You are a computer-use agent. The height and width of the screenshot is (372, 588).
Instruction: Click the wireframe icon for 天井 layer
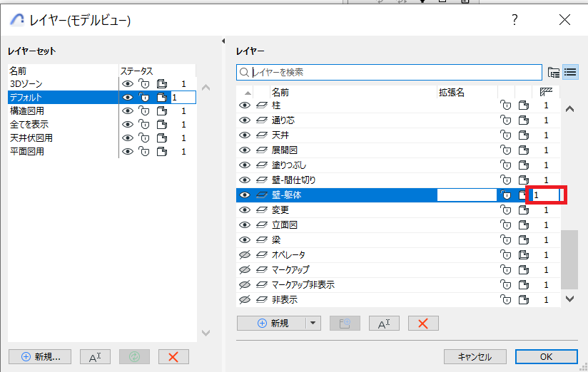[523, 135]
